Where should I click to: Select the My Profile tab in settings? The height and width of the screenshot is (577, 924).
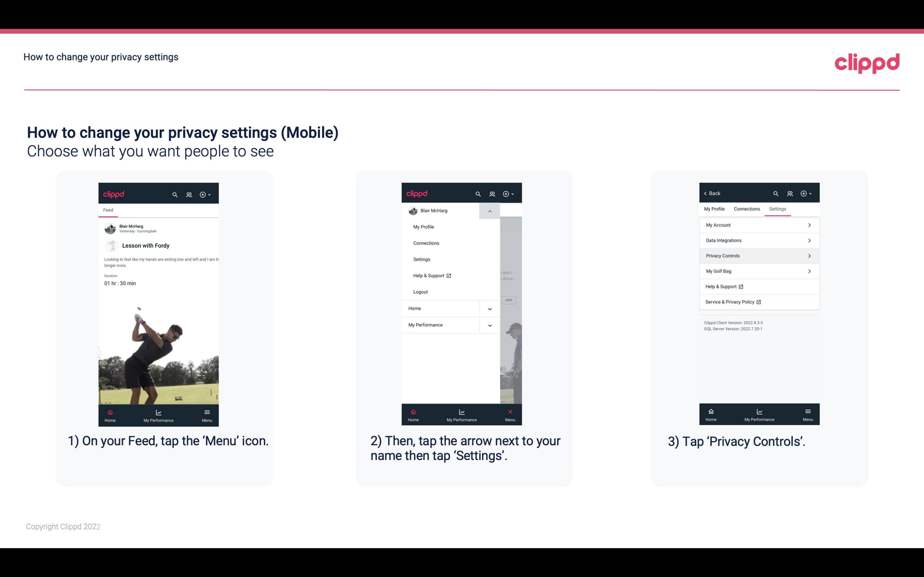pyautogui.click(x=715, y=209)
